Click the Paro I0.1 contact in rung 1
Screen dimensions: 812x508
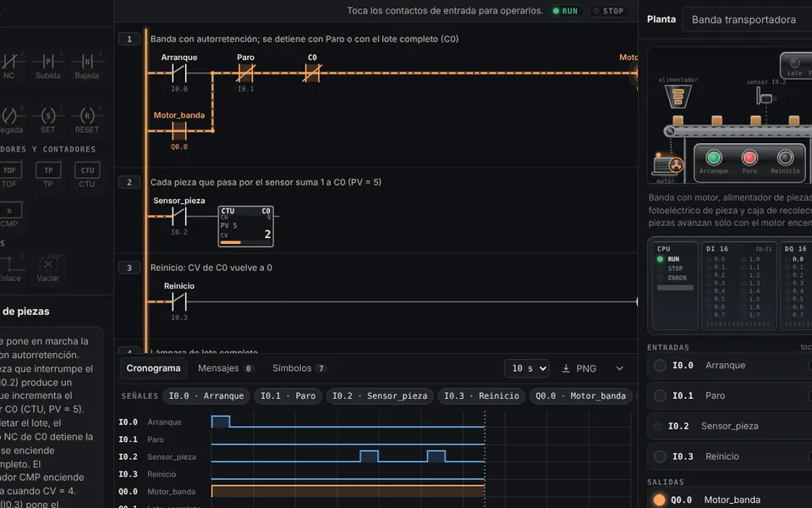(245, 73)
